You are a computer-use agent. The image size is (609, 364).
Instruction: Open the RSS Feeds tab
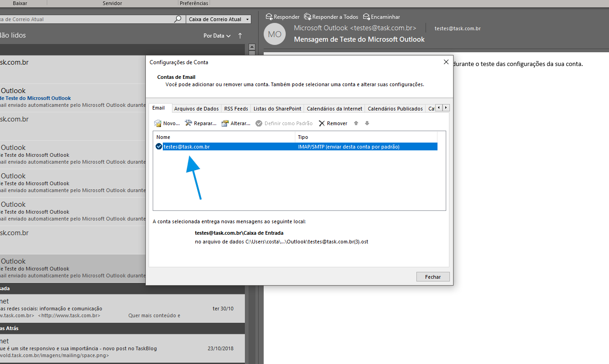(x=236, y=109)
